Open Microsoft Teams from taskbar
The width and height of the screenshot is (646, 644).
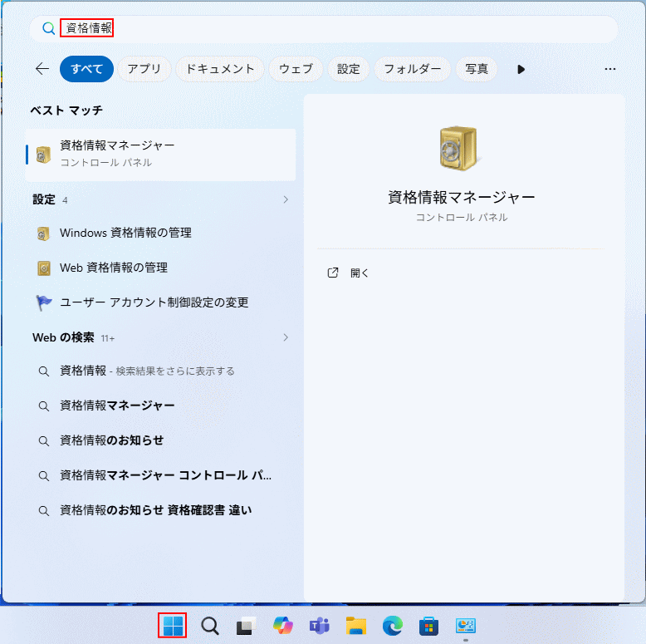320,626
